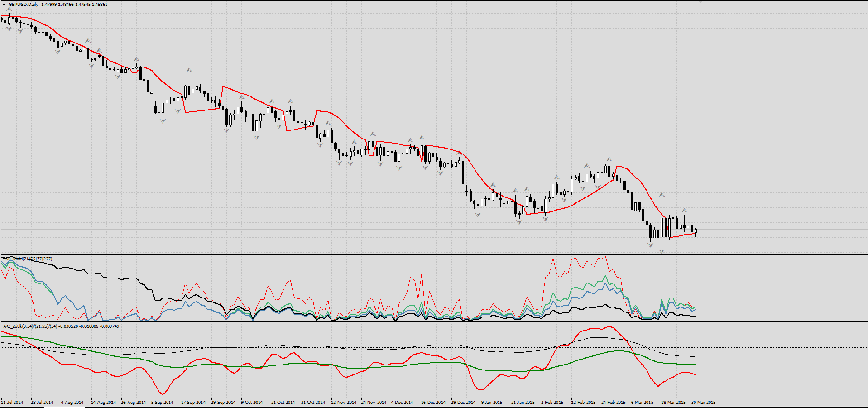868x408 pixels.
Task: Click the 29 Sep 2014 date label
Action: tap(223, 402)
